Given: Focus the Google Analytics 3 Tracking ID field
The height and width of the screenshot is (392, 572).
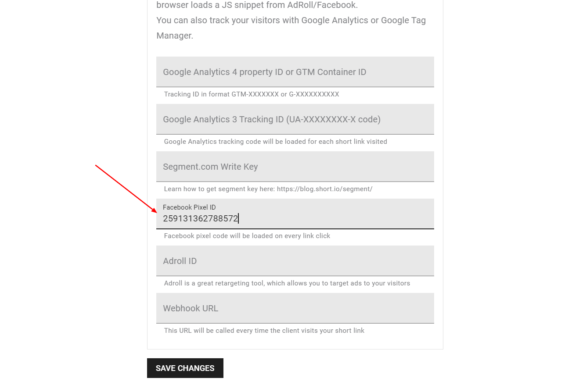Looking at the screenshot, I should [x=295, y=119].
